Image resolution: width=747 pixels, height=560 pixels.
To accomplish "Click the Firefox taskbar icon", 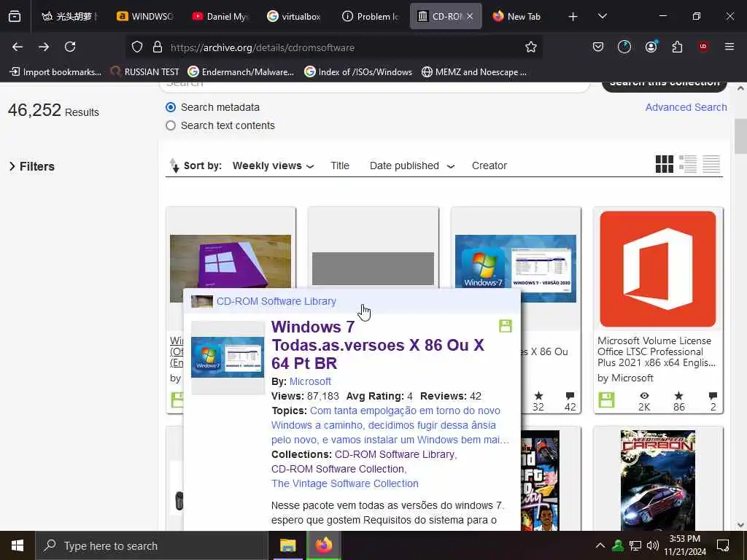I will tap(323, 545).
